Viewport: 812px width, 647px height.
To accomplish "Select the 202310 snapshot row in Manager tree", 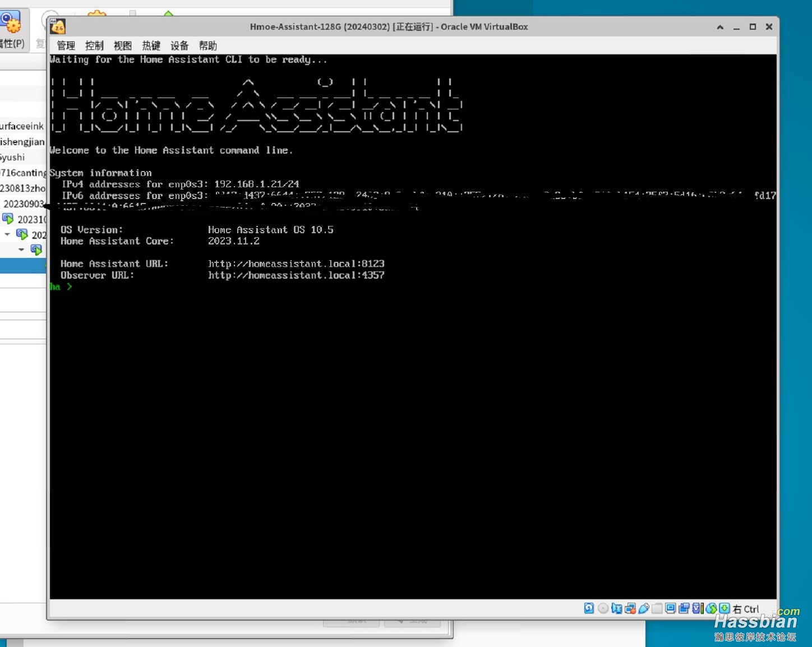I will pos(24,219).
